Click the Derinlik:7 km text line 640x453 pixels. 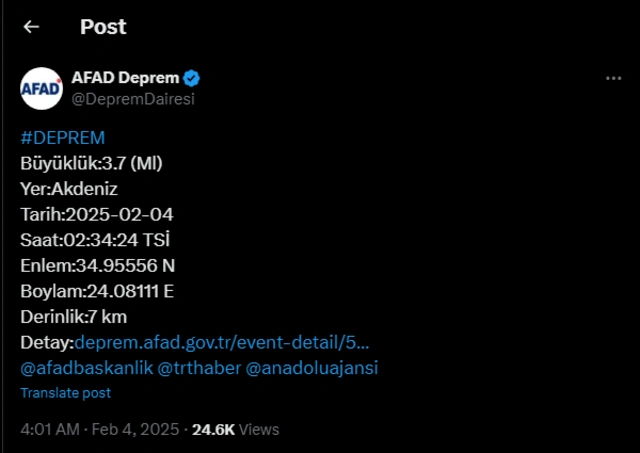[73, 317]
